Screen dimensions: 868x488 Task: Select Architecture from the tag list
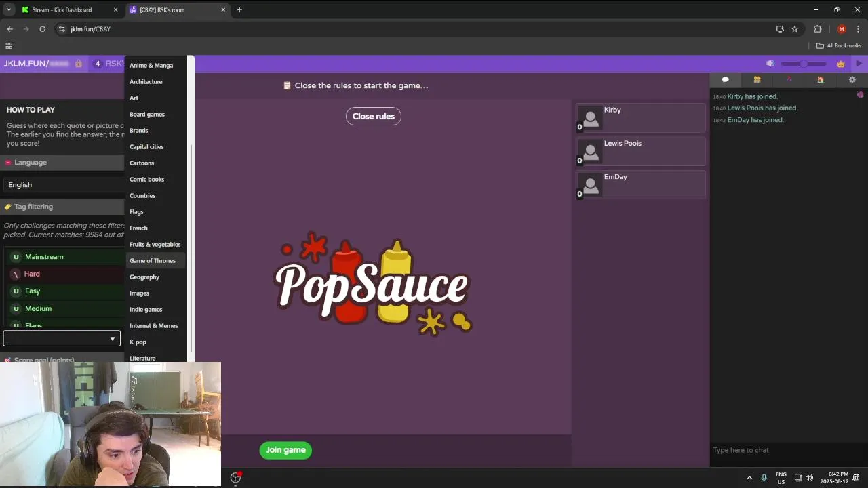click(x=155, y=81)
